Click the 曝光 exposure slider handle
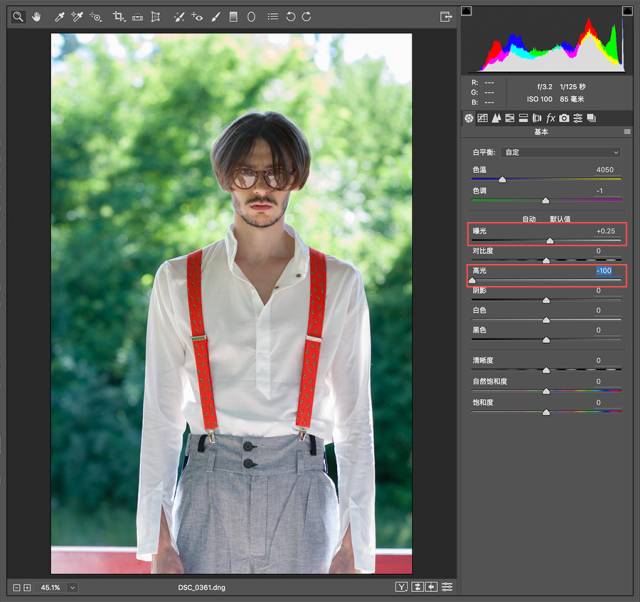The width and height of the screenshot is (640, 602). point(550,241)
